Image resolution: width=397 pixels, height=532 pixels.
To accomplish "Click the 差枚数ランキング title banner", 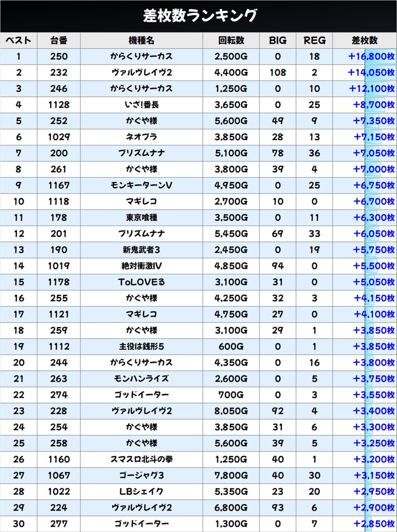I will (x=200, y=16).
